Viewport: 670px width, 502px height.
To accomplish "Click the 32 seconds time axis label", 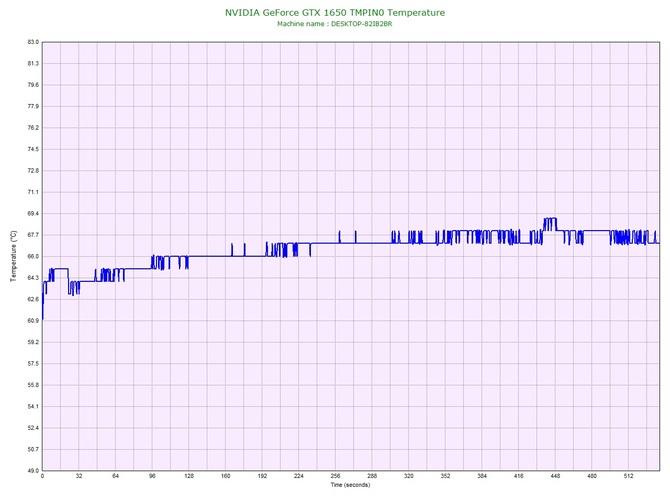I will point(79,476).
